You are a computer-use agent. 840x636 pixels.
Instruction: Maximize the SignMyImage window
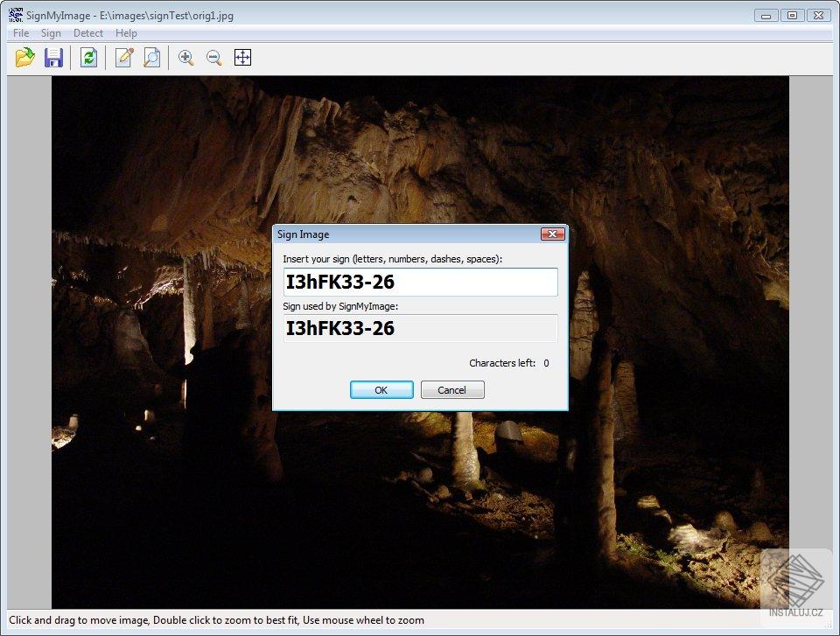click(x=793, y=16)
